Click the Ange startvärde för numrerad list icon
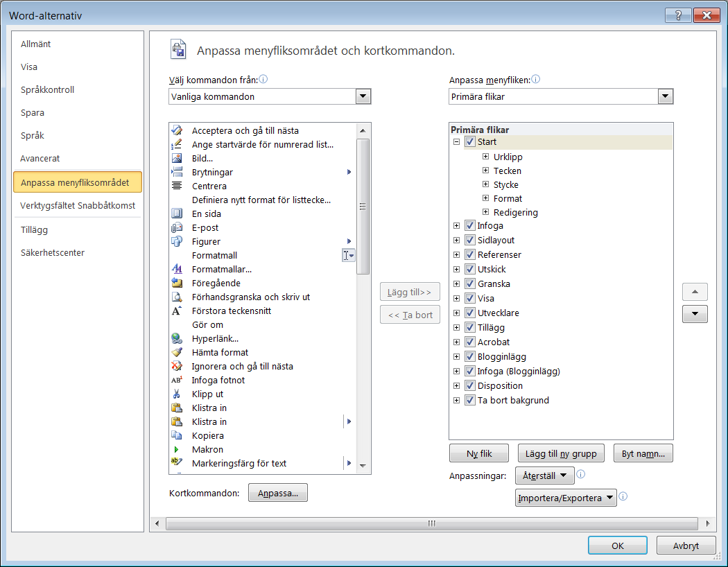 point(177,144)
